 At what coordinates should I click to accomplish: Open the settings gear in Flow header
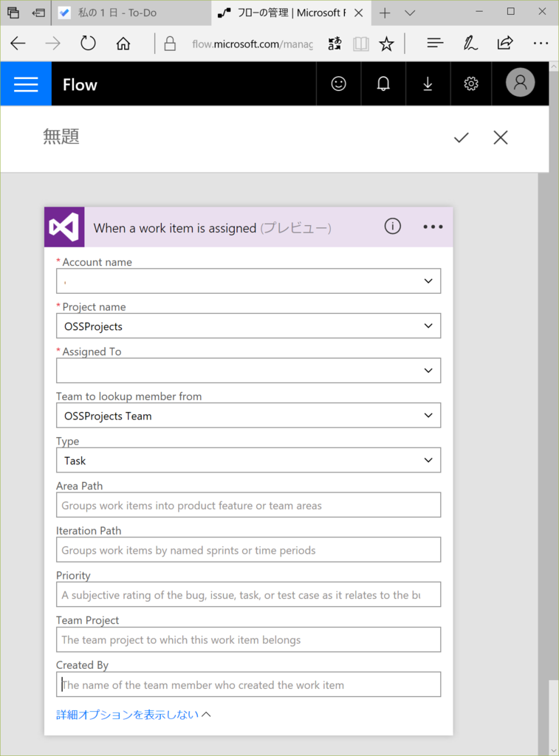pyautogui.click(x=470, y=84)
